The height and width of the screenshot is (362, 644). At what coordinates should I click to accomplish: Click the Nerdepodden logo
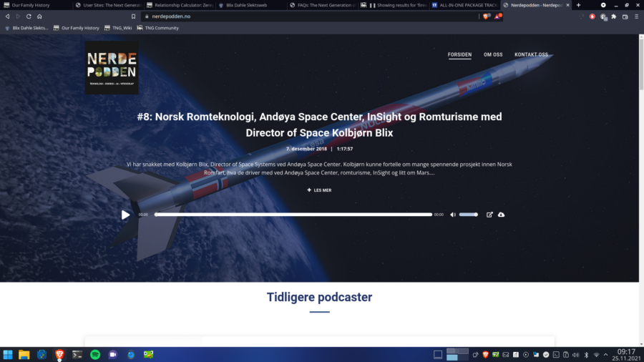(x=112, y=68)
